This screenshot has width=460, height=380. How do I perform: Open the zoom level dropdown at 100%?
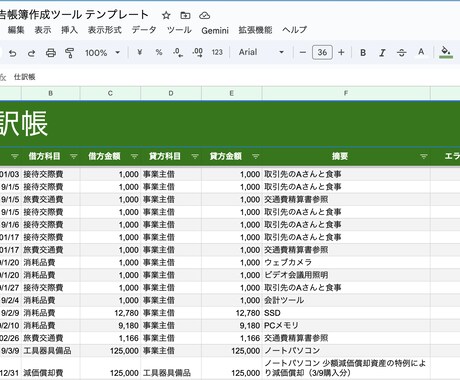[102, 53]
